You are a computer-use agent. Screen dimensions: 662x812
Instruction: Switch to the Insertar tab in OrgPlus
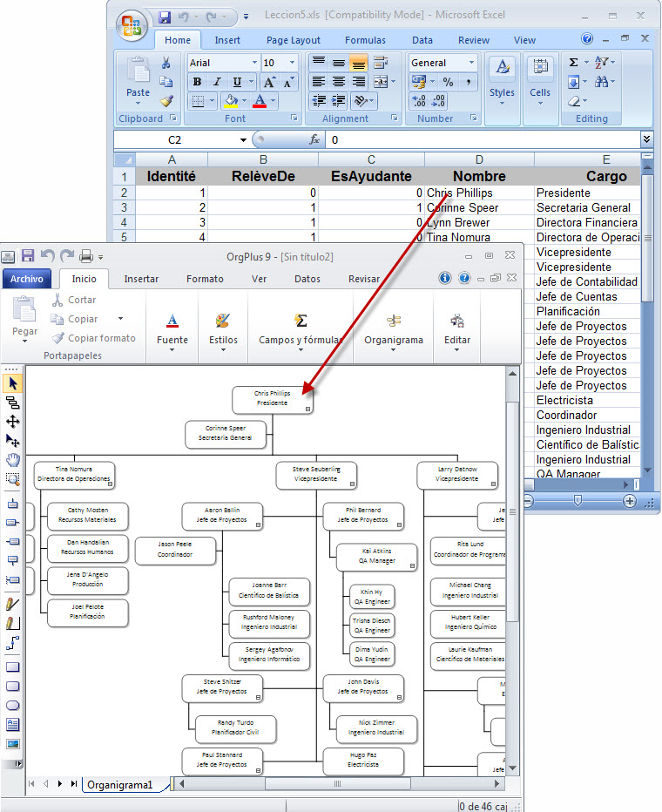pos(141,279)
